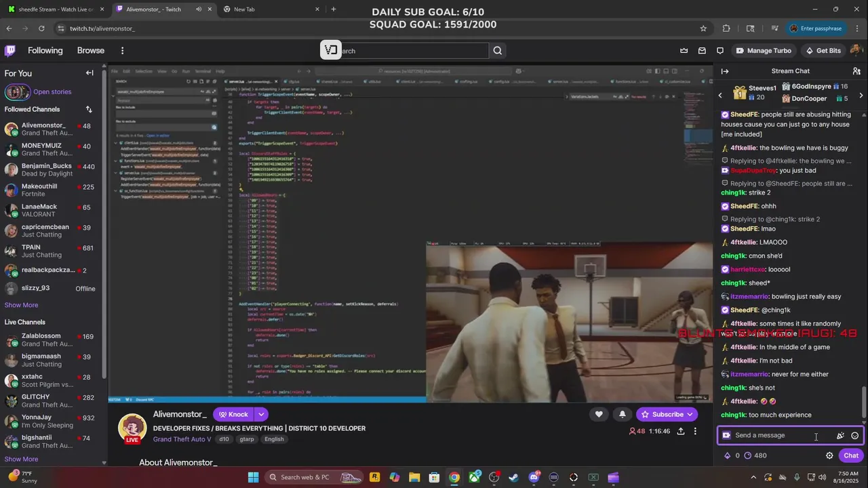Open the stories avatar ring
Screen dimensions: 868x488
[x=17, y=92]
